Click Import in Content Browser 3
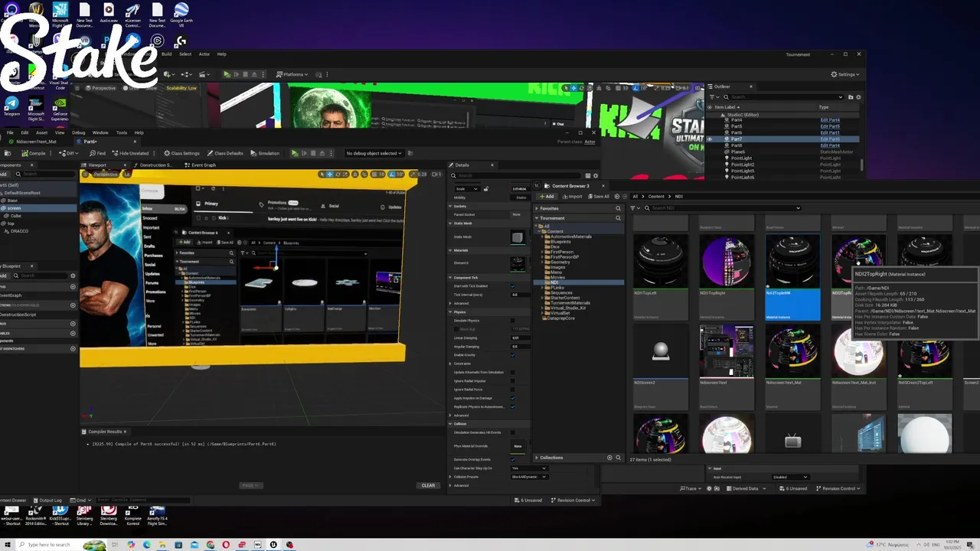This screenshot has height=551, width=980. click(572, 197)
